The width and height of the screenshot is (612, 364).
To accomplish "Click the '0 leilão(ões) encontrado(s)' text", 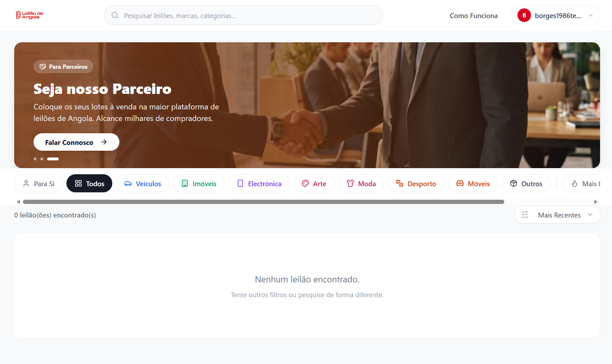I will coord(55,215).
